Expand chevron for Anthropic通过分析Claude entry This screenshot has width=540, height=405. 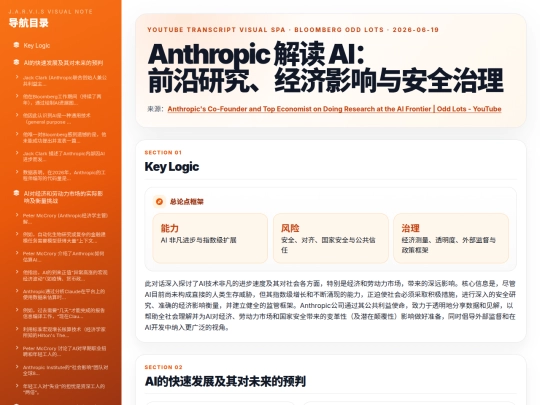tap(17, 291)
